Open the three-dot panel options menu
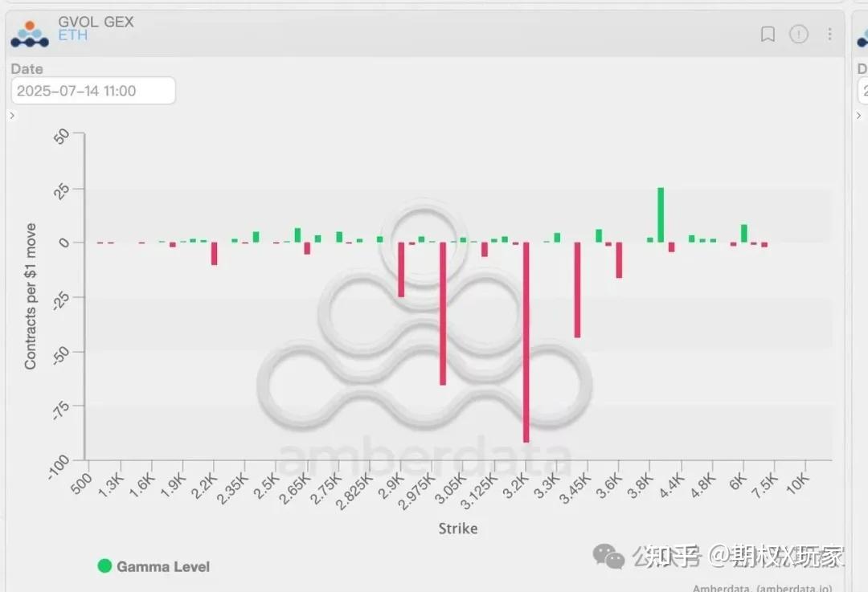The height and width of the screenshot is (592, 868). pyautogui.click(x=829, y=34)
